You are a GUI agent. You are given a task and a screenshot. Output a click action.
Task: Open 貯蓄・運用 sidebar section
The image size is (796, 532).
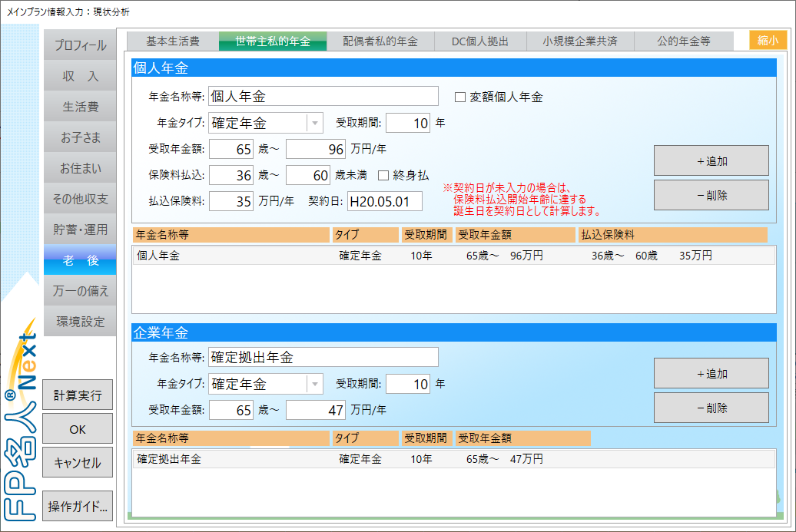tap(80, 230)
